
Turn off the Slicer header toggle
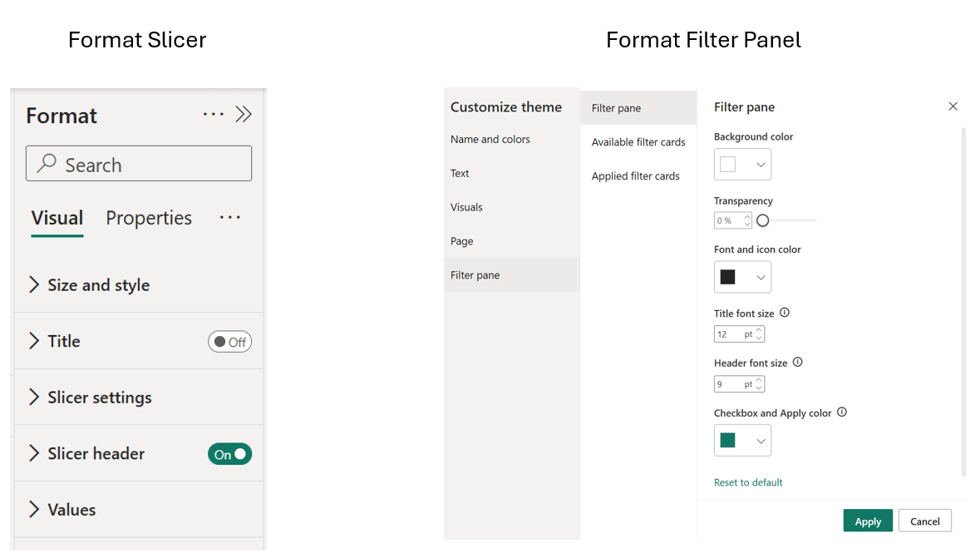coord(229,454)
